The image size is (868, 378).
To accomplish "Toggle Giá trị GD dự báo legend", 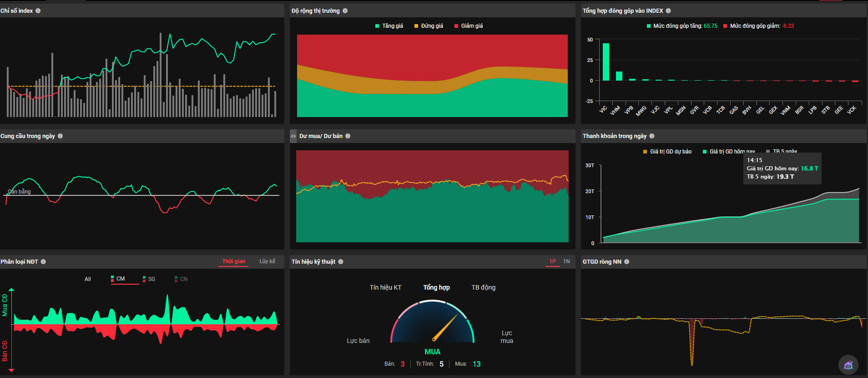I will [x=667, y=152].
